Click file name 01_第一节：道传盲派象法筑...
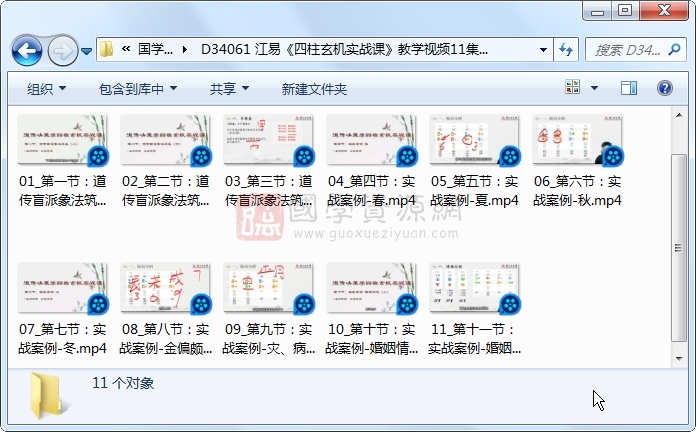This screenshot has height=432, width=696. (63, 190)
